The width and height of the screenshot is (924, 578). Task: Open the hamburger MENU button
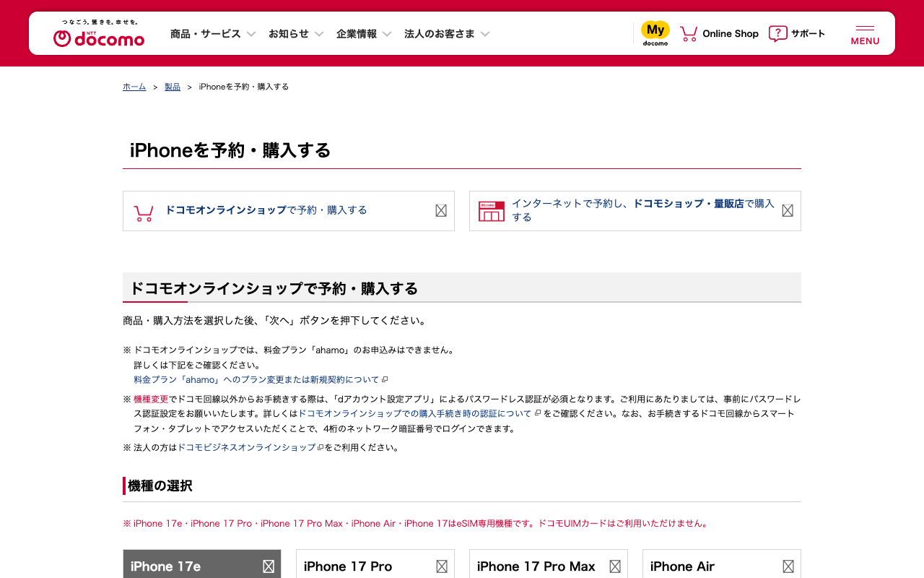[865, 34]
